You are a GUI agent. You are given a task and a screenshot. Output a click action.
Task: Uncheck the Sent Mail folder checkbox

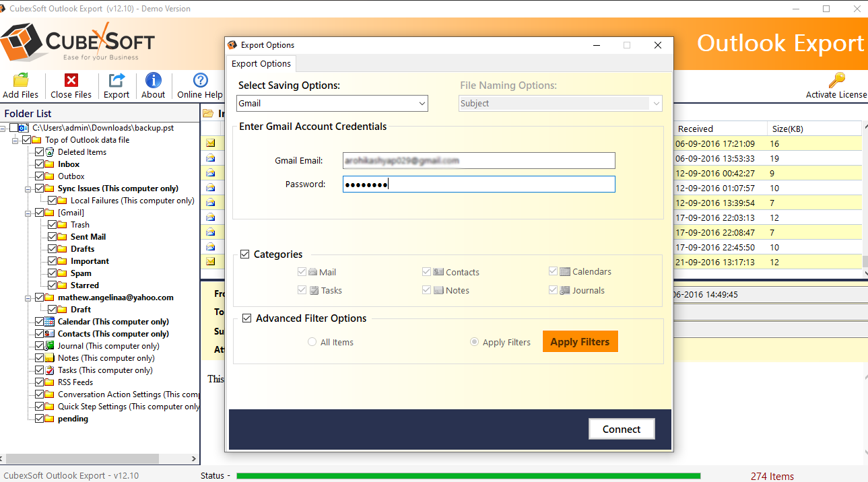coord(52,237)
